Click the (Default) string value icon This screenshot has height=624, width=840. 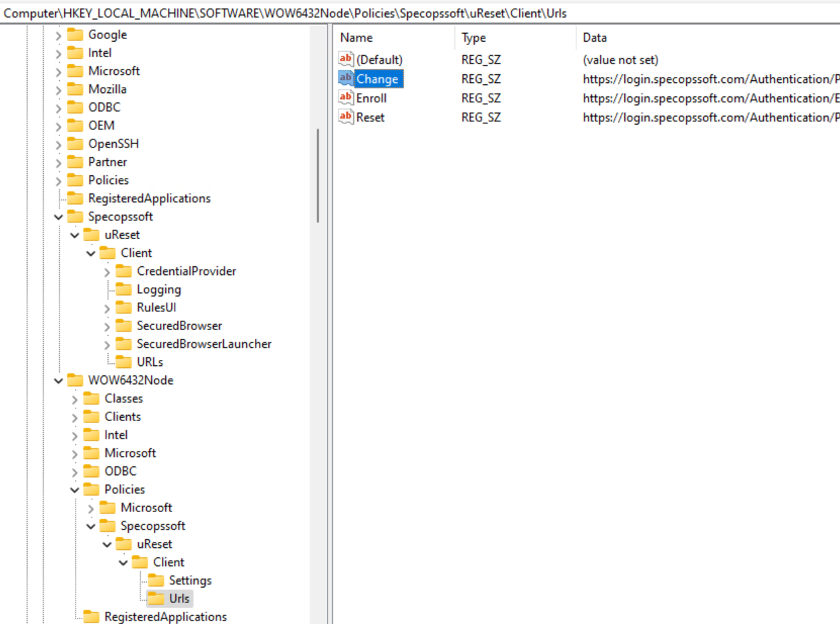pyautogui.click(x=346, y=60)
